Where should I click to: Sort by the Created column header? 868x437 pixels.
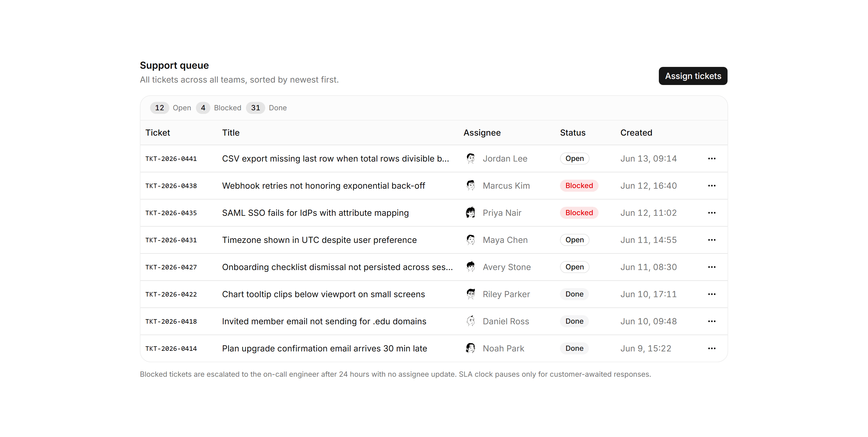[636, 133]
